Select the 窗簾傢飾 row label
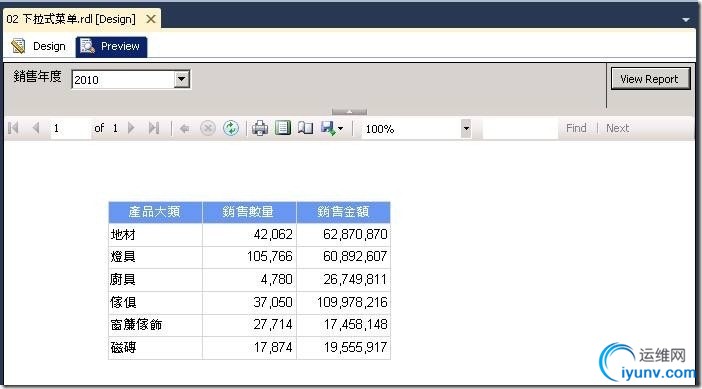Viewport: 702px width, 389px height. click(137, 325)
